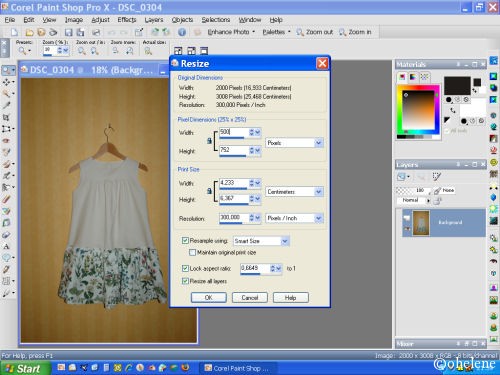Click the New file icon in toolbar
Viewport: 500px width, 375px height.
pyautogui.click(x=14, y=32)
